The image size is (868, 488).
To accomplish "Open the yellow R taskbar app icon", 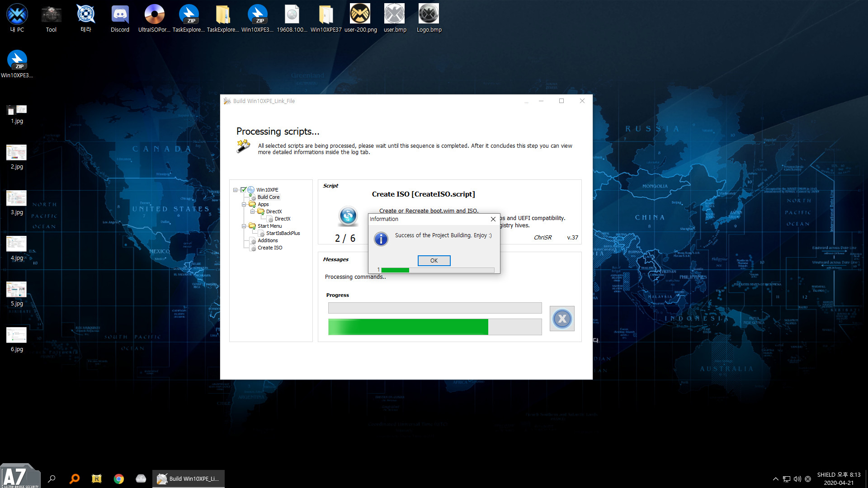I will (97, 479).
